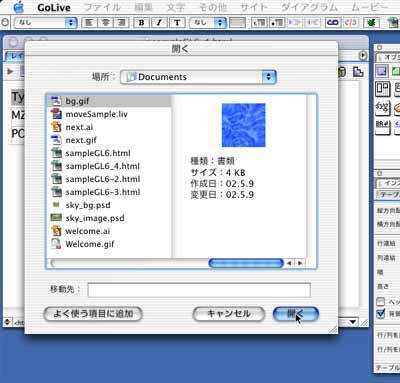Click the center align icon in toolbar

tap(105, 23)
